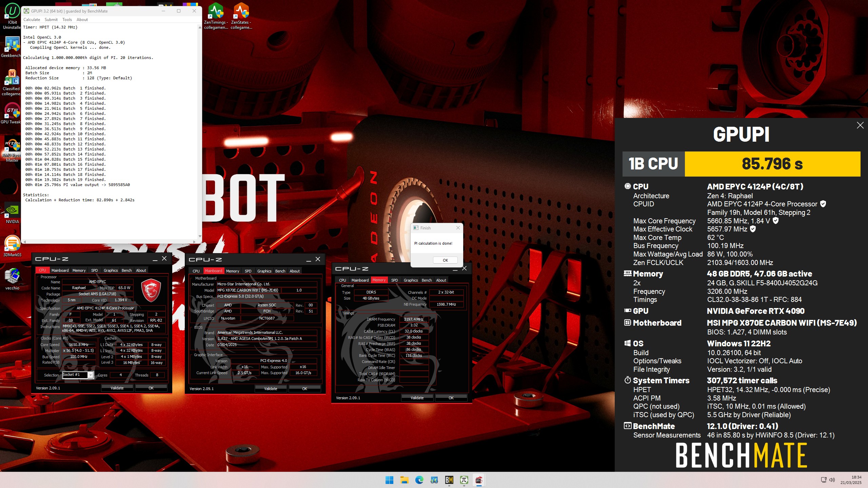
Task: Switch to BenchMate via its BM taskbar icon
Action: click(x=449, y=480)
